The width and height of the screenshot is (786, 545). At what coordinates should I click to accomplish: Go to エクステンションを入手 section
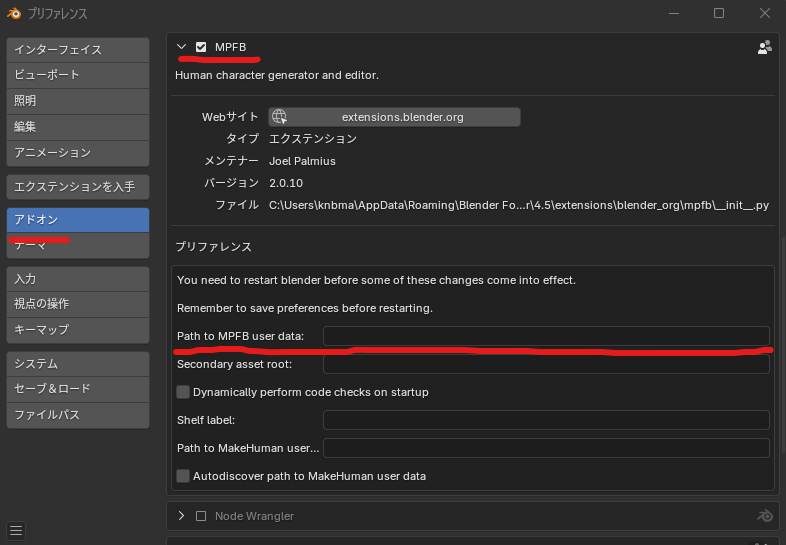(x=78, y=187)
